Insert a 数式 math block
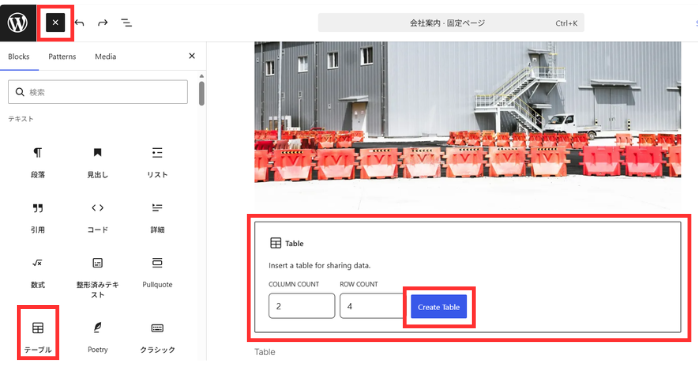 [38, 273]
